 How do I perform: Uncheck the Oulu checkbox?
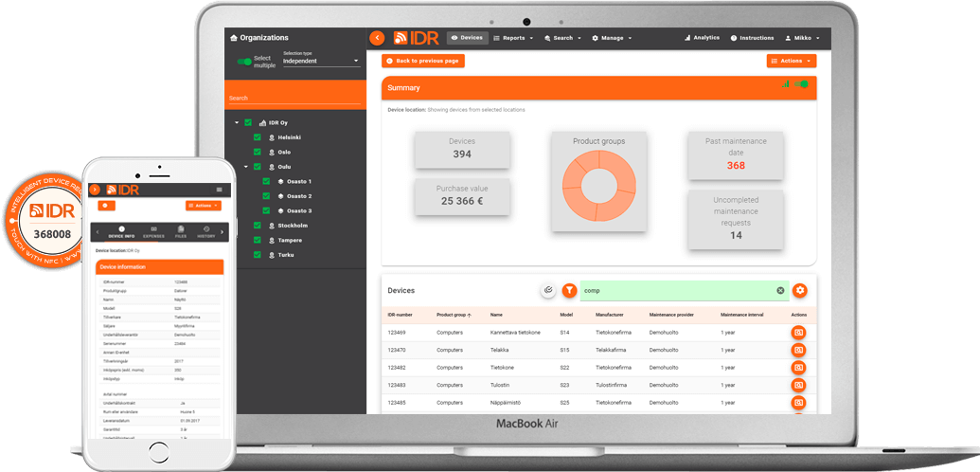257,167
